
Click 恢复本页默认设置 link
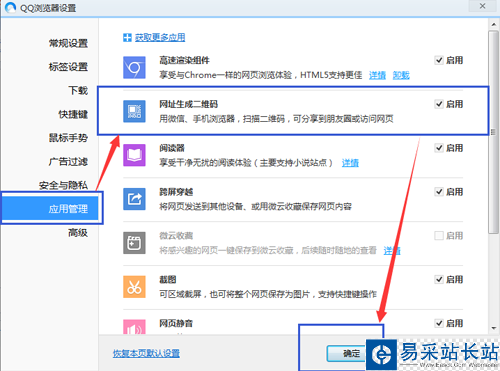tap(146, 353)
